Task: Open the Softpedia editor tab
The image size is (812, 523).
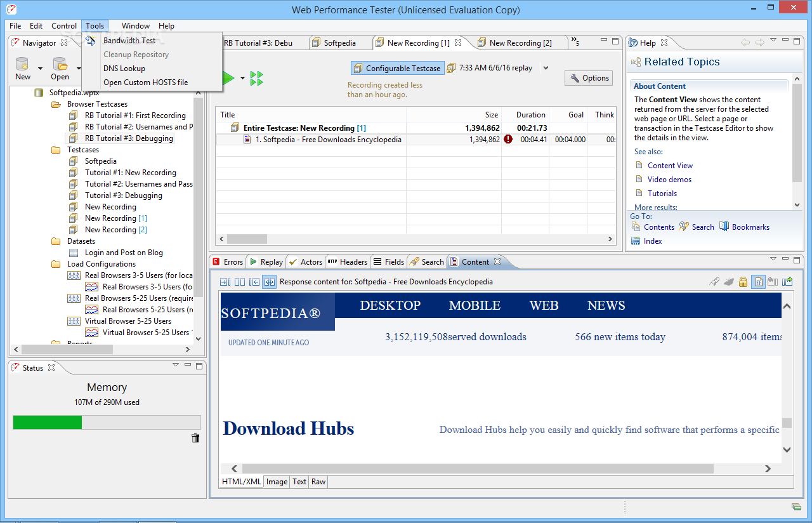Action: tap(339, 43)
